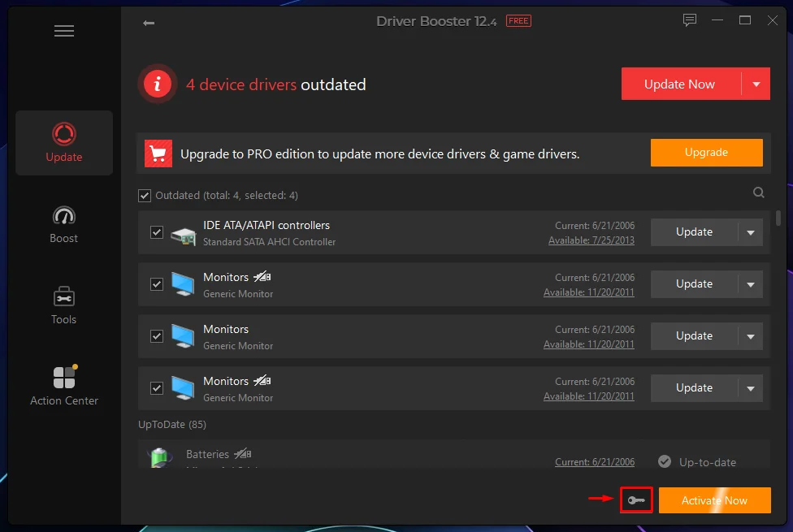Viewport: 793px width, 532px height.
Task: Maximize the Driver Booster window
Action: click(x=744, y=20)
